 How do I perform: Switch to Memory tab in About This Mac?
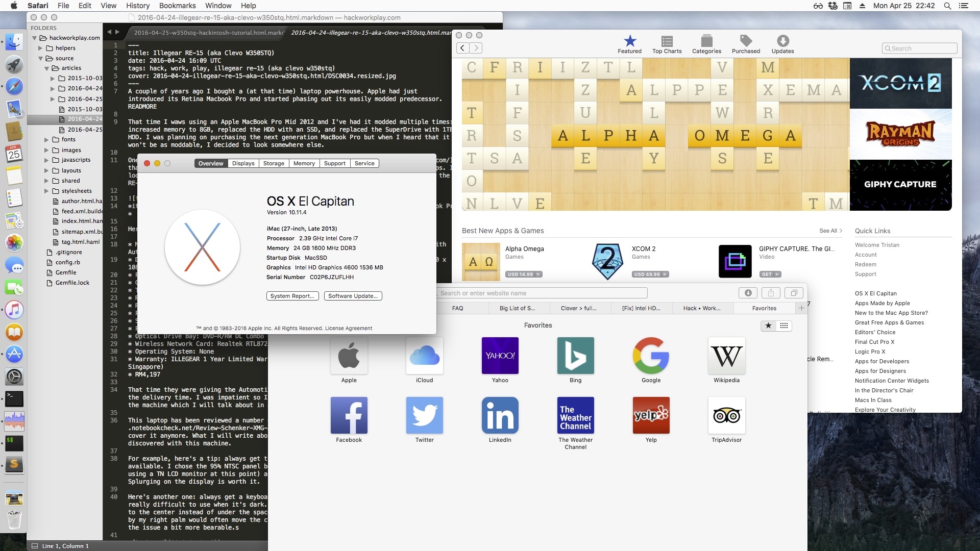[304, 163]
